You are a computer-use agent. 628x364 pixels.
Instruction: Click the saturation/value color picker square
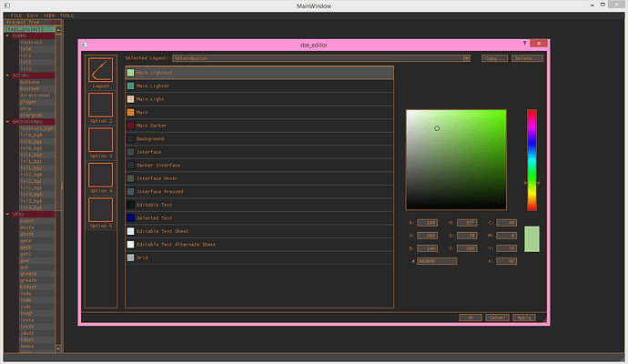tap(456, 159)
